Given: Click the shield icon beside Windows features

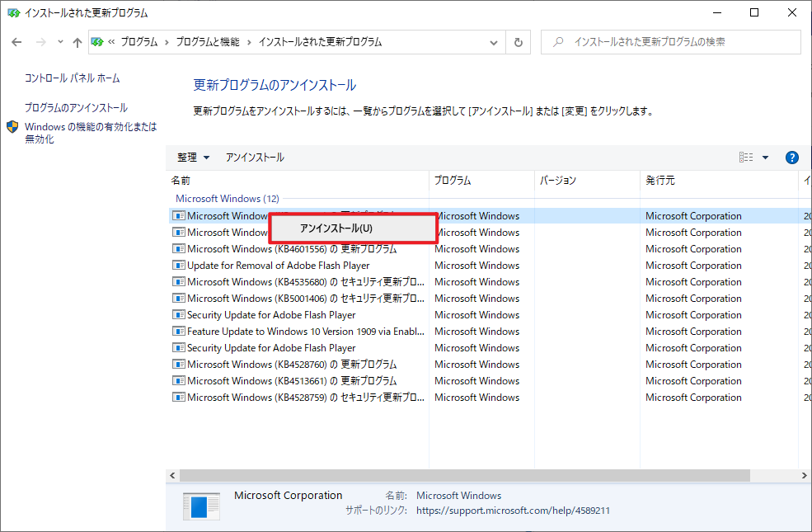Looking at the screenshot, I should coord(12,127).
